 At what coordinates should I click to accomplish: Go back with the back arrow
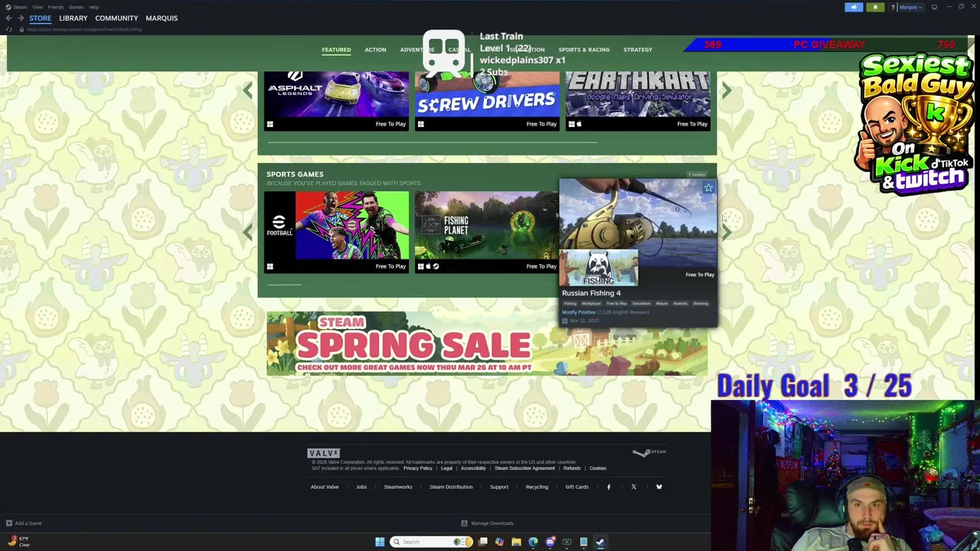tap(8, 18)
